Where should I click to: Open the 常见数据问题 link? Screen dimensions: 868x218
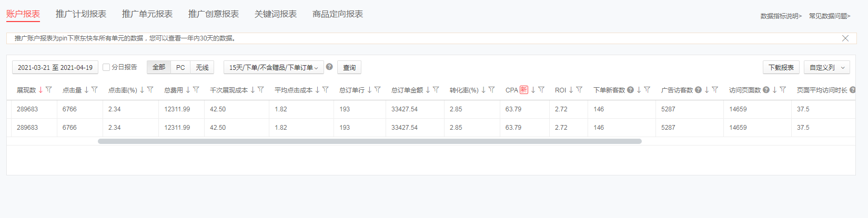point(830,16)
